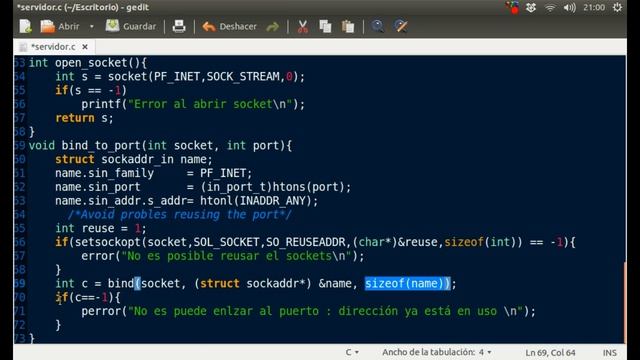Click the htons(port) expression
This screenshot has width=640, height=360.
click(311, 187)
